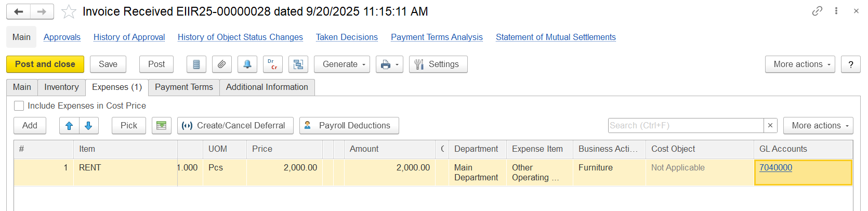Click the Search (Ctrl+F) field
The height and width of the screenshot is (211, 868).
coord(686,126)
